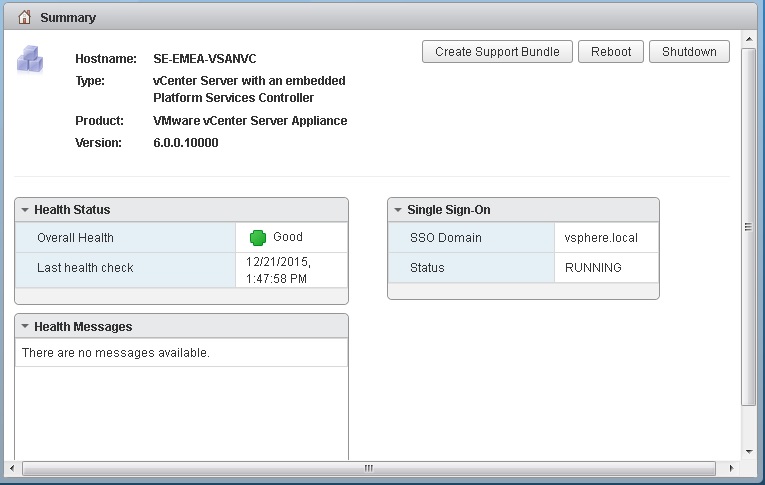Click Create Support Bundle button
Screen dimensions: 765x485
point(497,52)
